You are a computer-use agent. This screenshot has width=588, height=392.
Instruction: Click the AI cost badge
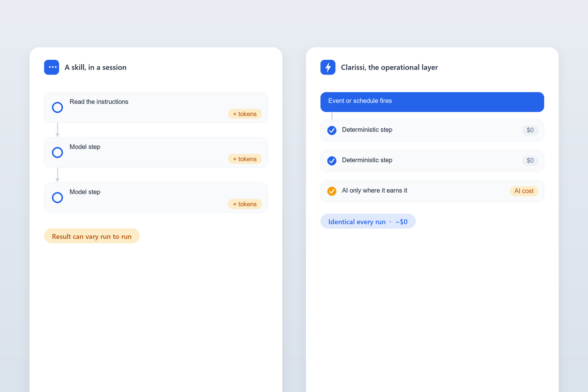524,191
